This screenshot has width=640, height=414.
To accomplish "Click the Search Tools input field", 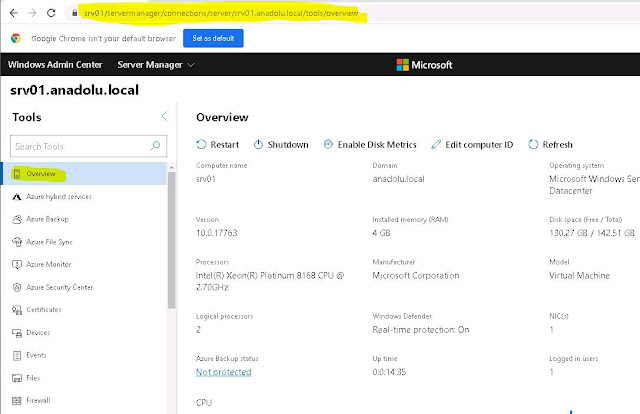I will pos(88,146).
